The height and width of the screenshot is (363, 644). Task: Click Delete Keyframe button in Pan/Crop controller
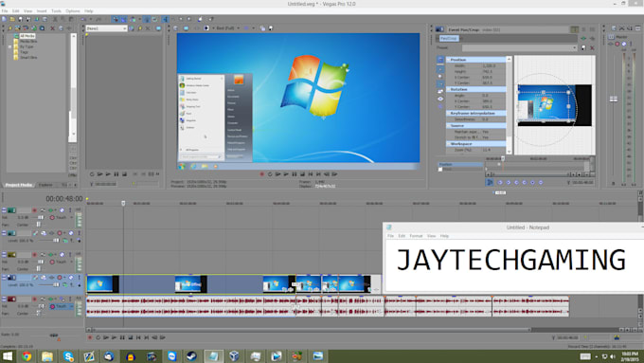(541, 183)
